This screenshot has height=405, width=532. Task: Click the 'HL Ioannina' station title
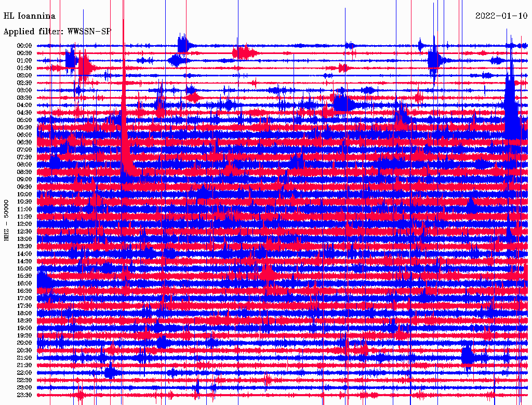[29, 16]
